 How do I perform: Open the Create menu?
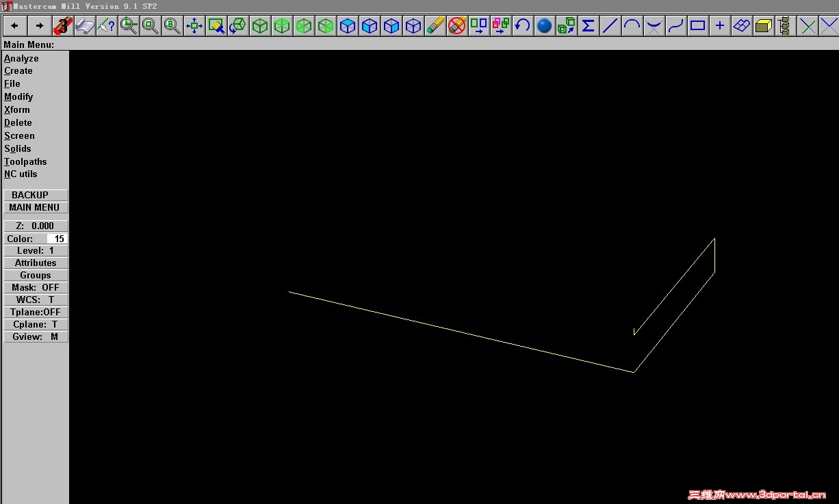(18, 70)
